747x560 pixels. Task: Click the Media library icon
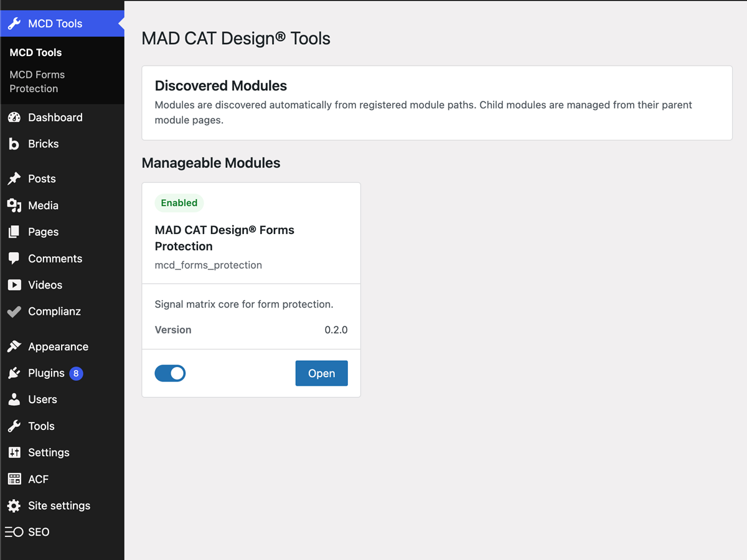[x=14, y=205]
